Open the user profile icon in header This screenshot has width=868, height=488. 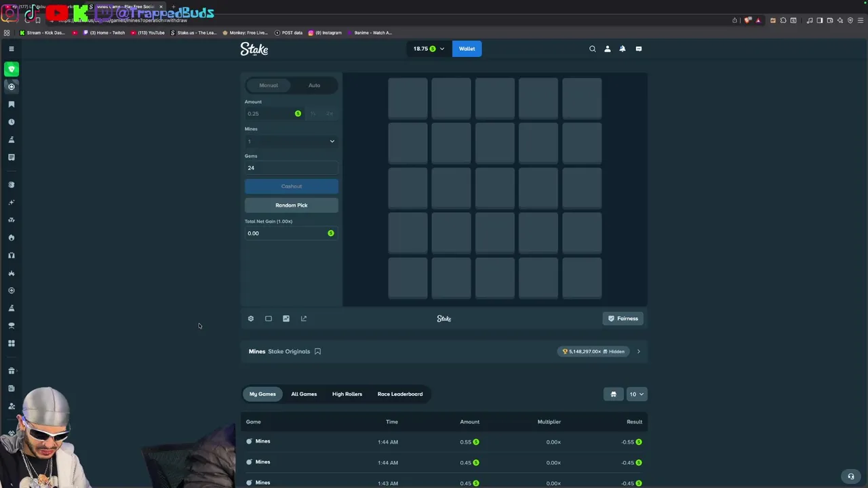click(x=607, y=49)
